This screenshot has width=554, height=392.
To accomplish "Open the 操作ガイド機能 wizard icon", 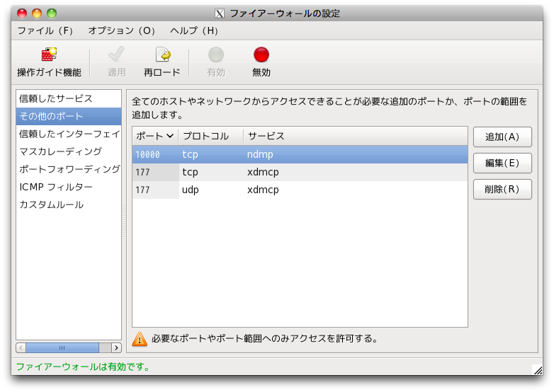I will click(x=49, y=55).
